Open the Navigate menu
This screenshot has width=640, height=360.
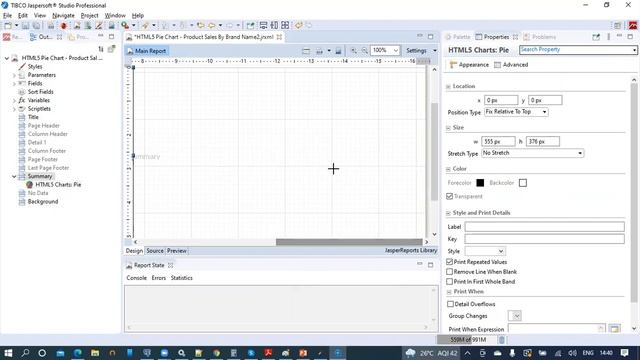(x=63, y=16)
